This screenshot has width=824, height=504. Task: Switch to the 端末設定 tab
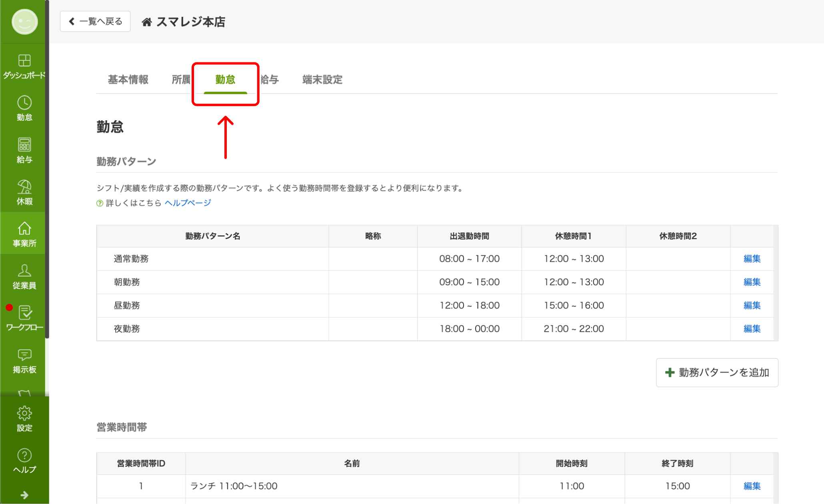(322, 80)
